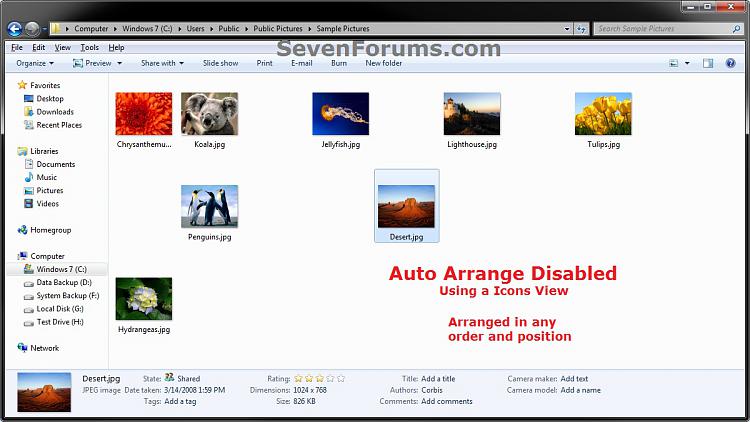Set rating to five stars in details pane
The image size is (750, 422).
(341, 378)
